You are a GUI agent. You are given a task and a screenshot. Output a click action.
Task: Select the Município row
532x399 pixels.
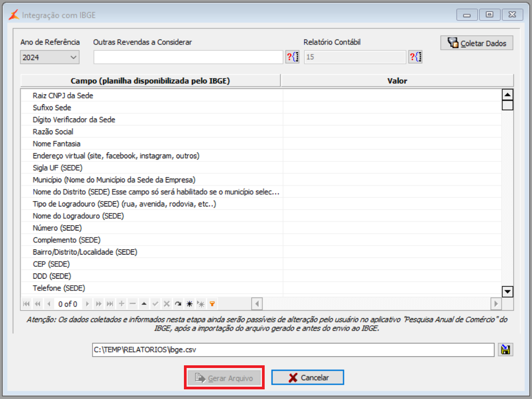coord(261,180)
